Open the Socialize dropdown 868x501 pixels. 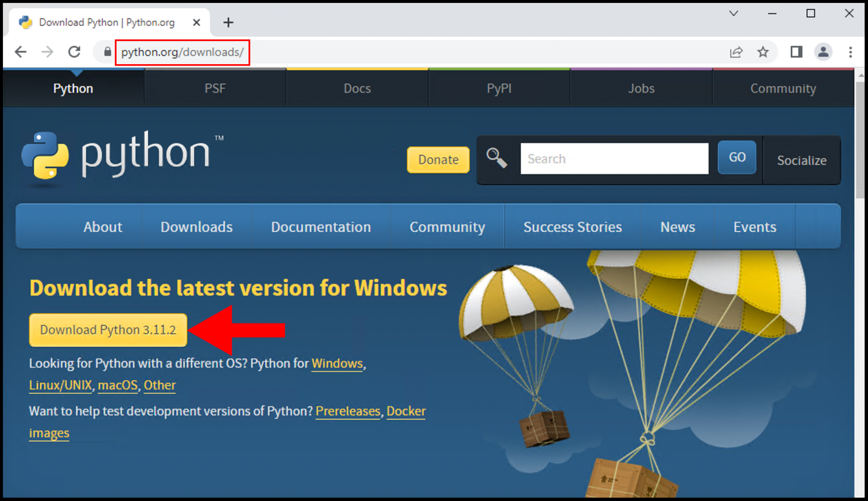point(802,160)
